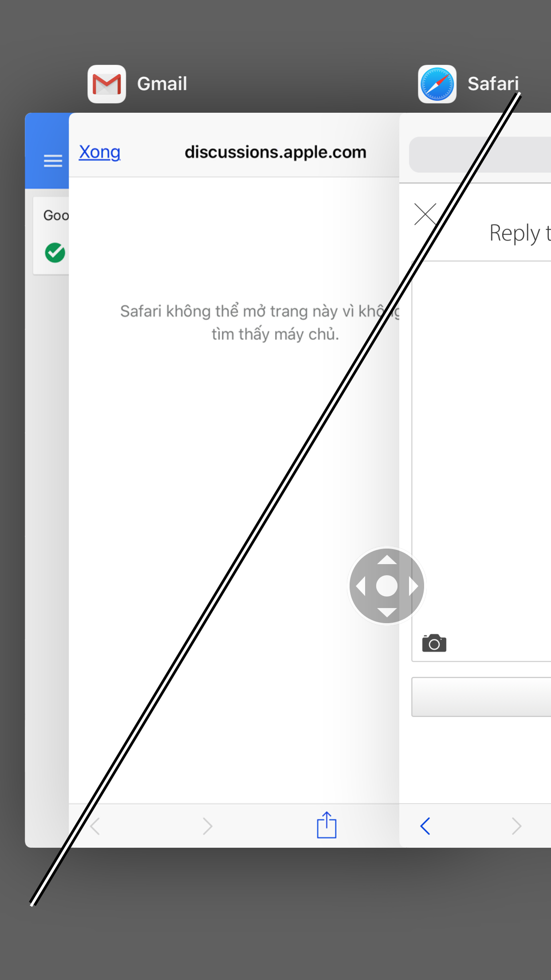Image resolution: width=551 pixels, height=980 pixels.
Task: Tap the camera icon in reply box
Action: (x=434, y=643)
